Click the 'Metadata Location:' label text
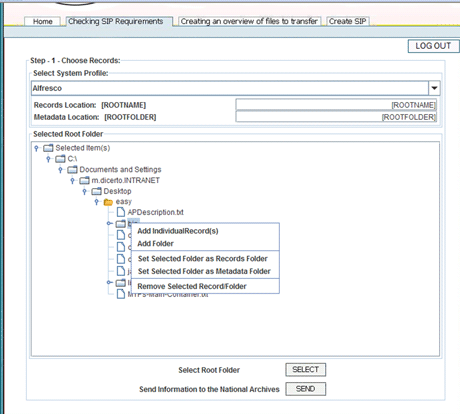Screen dimensions: 460x414 pos(66,117)
